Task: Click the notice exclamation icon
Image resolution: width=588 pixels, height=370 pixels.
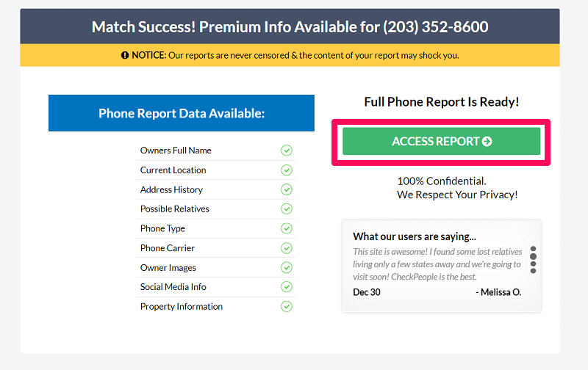Action: (x=125, y=55)
